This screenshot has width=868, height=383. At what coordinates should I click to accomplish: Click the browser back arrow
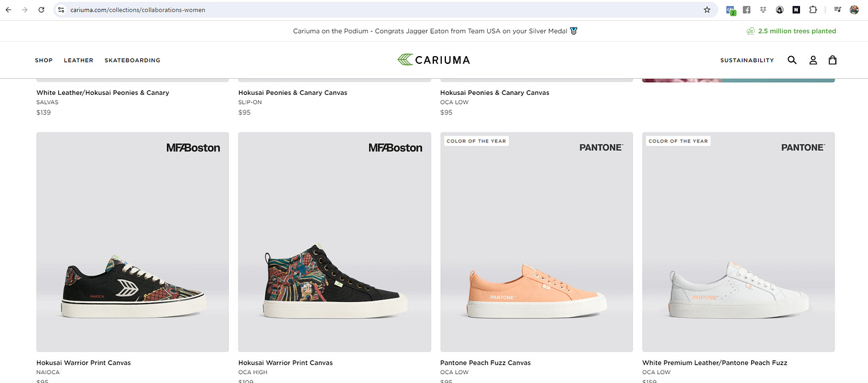click(8, 10)
